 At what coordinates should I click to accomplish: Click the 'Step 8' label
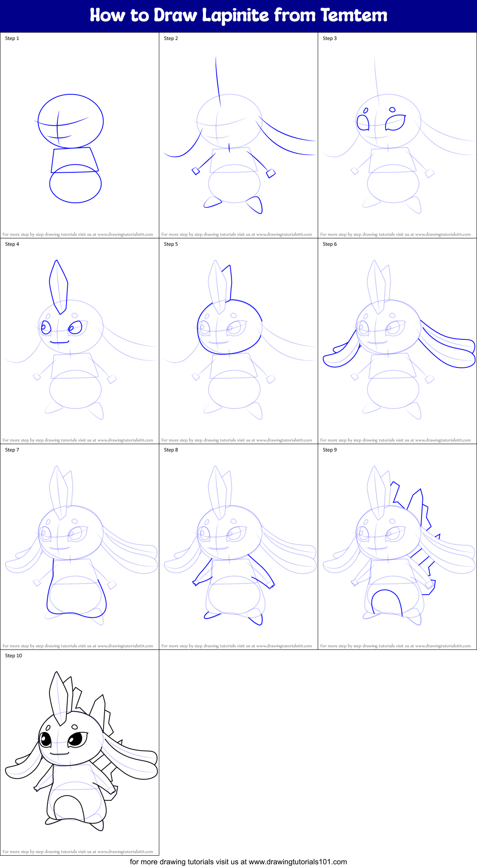[171, 450]
